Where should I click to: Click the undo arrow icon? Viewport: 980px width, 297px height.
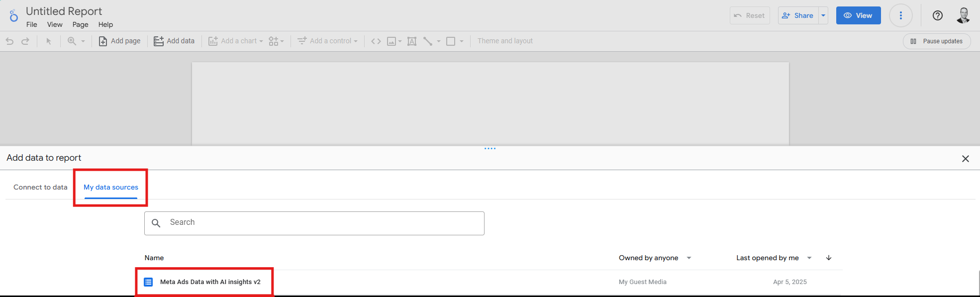coord(9,41)
